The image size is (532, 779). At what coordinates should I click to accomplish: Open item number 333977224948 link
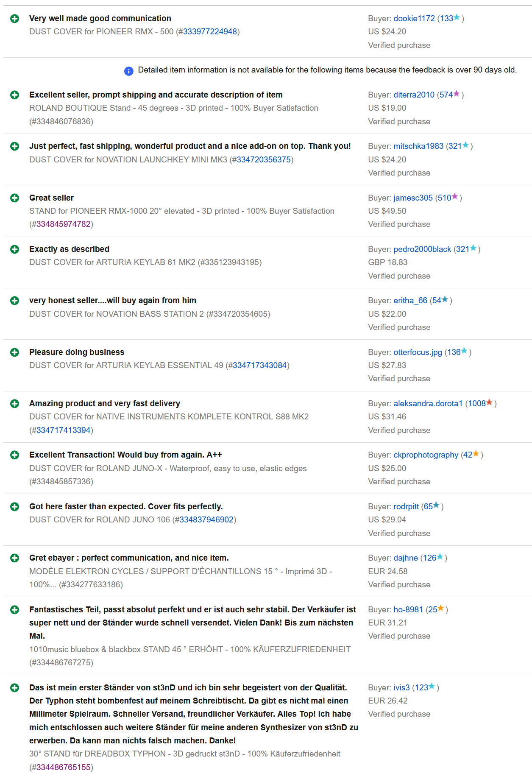point(210,32)
